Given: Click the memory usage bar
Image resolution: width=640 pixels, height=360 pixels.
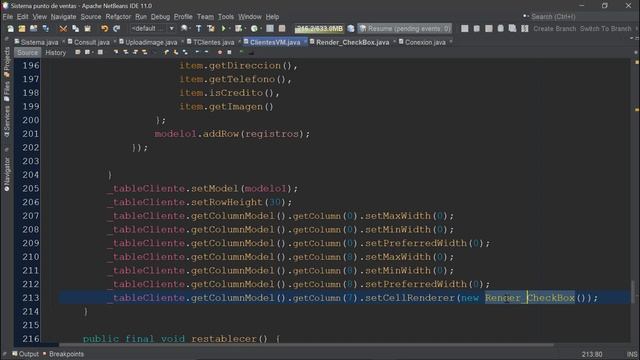Looking at the screenshot, I should coord(319,29).
